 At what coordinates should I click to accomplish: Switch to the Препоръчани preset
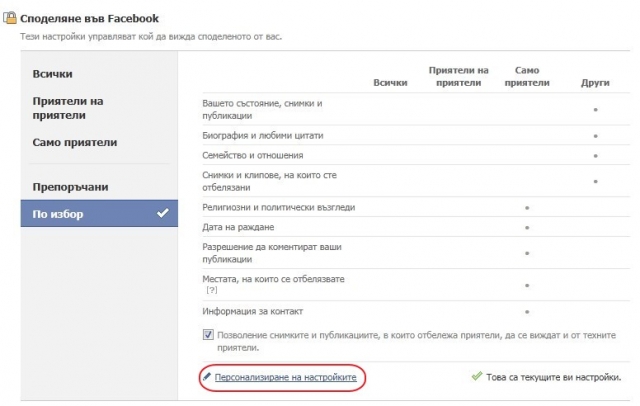pyautogui.click(x=70, y=187)
